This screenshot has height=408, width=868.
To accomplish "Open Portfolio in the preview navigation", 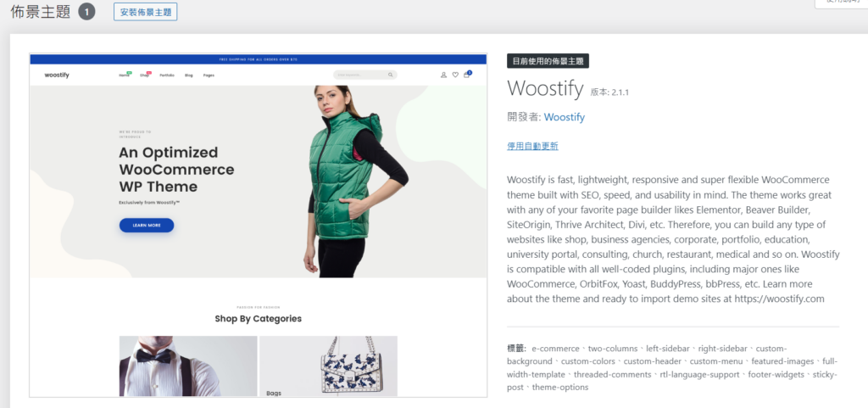I will click(167, 75).
